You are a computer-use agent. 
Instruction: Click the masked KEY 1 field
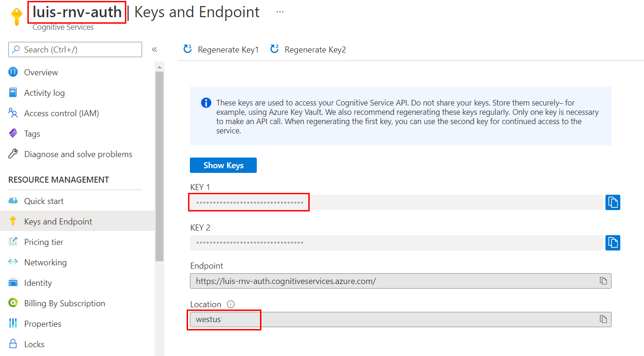(x=397, y=203)
